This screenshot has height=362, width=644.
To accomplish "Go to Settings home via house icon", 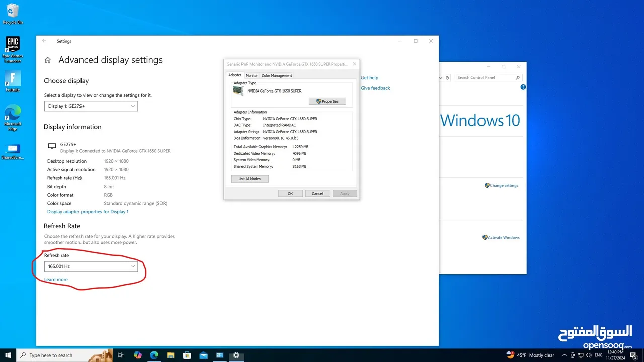I will [x=48, y=60].
